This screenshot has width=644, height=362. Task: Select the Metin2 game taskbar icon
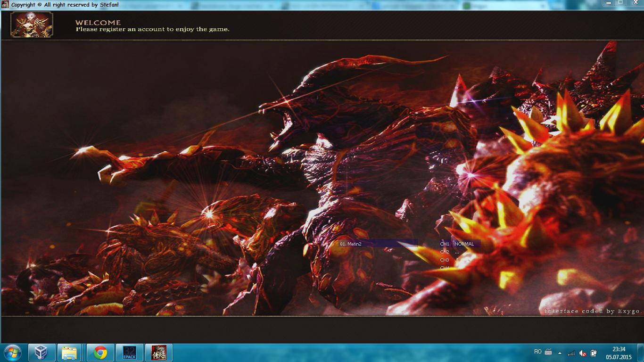pyautogui.click(x=158, y=353)
